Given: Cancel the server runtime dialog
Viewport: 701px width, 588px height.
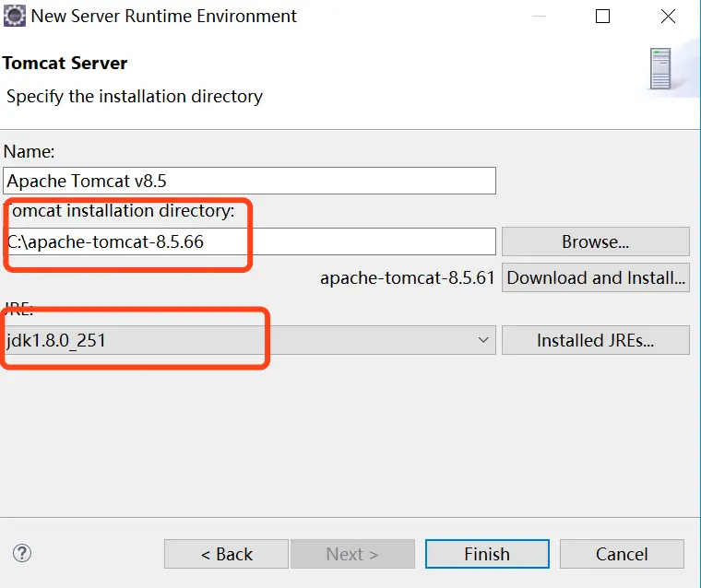Looking at the screenshot, I should pyautogui.click(x=622, y=554).
